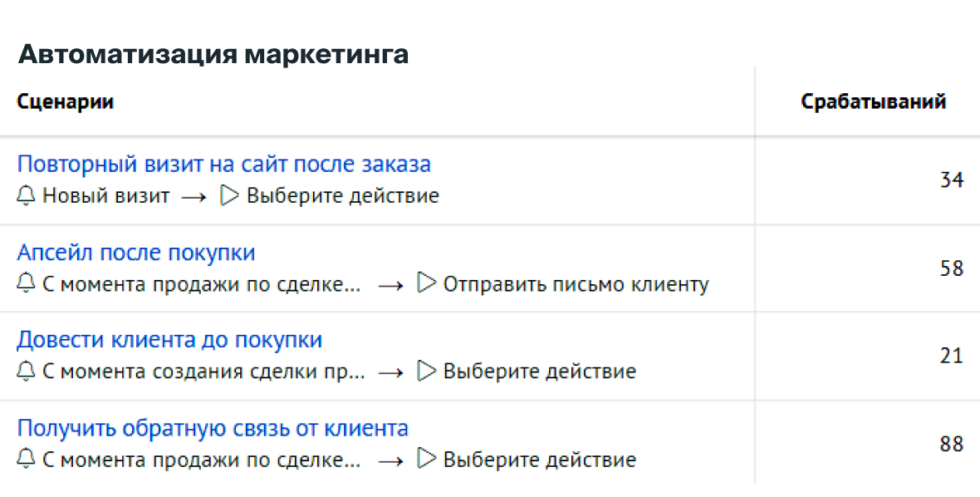980x497 pixels.
Task: Click Отправить письмо клиенту action
Action: click(576, 284)
